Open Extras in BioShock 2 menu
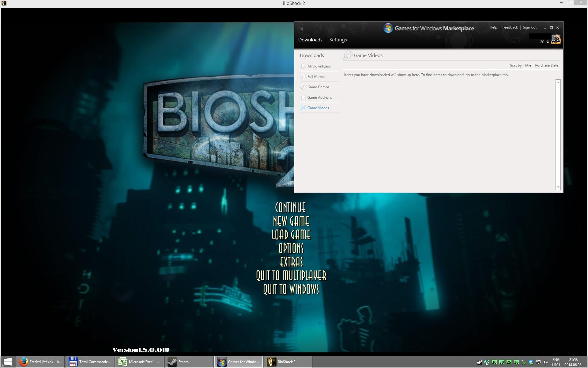Image resolution: width=588 pixels, height=368 pixels. [x=291, y=262]
